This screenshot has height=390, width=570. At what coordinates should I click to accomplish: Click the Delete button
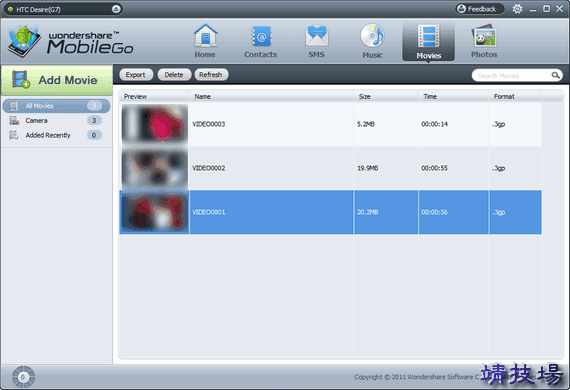pos(174,75)
